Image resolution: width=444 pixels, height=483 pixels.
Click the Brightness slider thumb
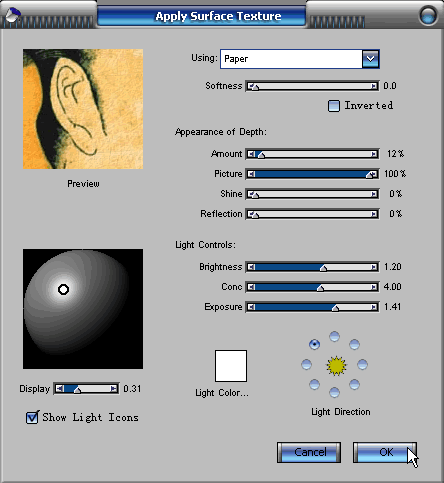pyautogui.click(x=323, y=268)
